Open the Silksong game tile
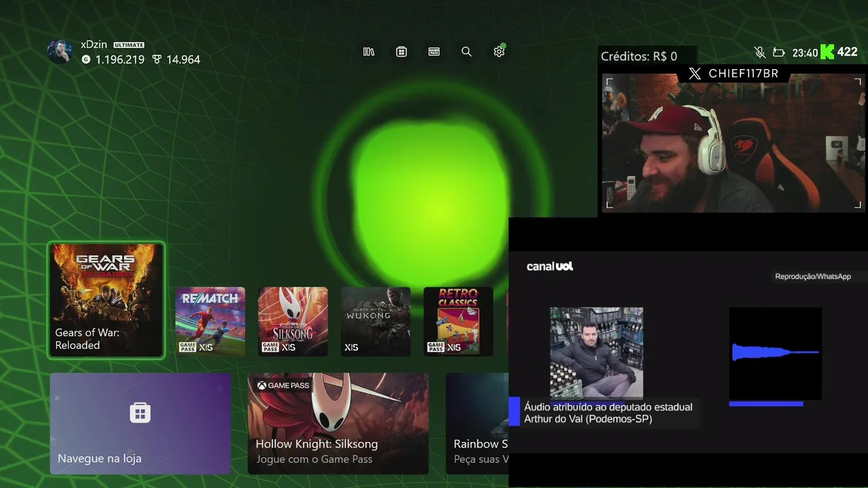Viewport: 868px width, 488px height. tap(293, 321)
